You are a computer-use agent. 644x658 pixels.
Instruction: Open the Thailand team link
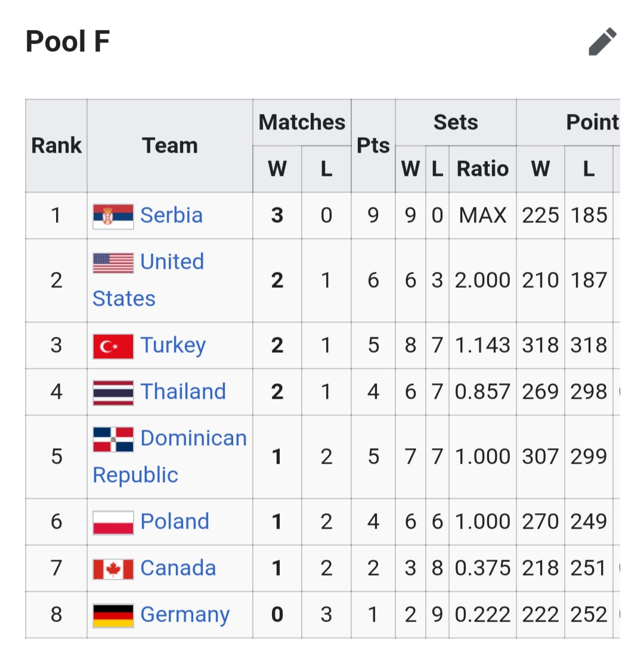pyautogui.click(x=183, y=392)
